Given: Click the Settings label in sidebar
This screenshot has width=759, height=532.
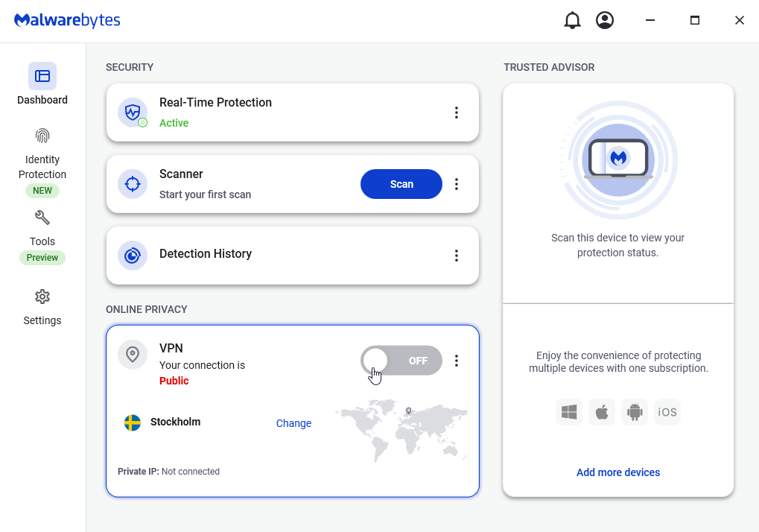Looking at the screenshot, I should tap(42, 320).
